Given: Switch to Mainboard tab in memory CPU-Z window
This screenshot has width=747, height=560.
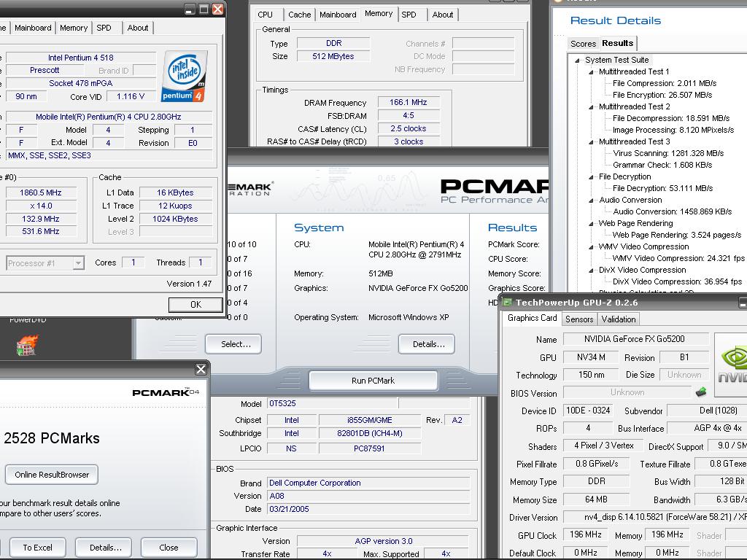Looking at the screenshot, I should point(338,15).
